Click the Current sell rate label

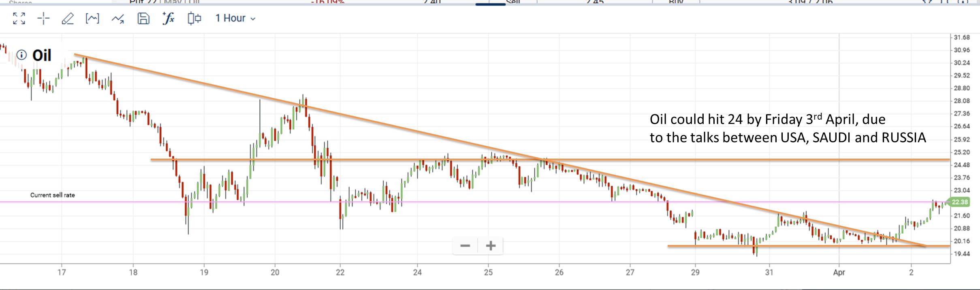(x=53, y=195)
